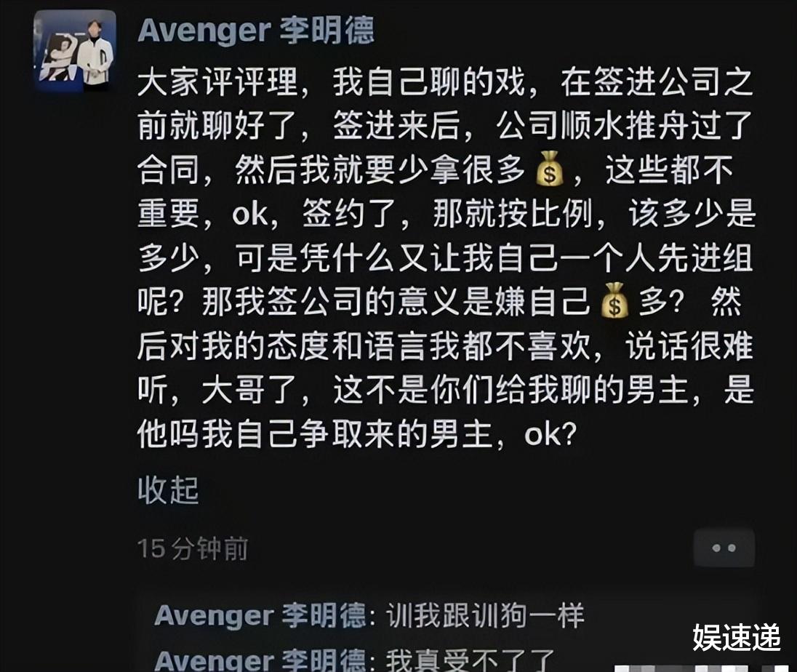This screenshot has height=672, width=797.
Task: Click the money bag emoji after 少拿很多
Action: pos(550,169)
